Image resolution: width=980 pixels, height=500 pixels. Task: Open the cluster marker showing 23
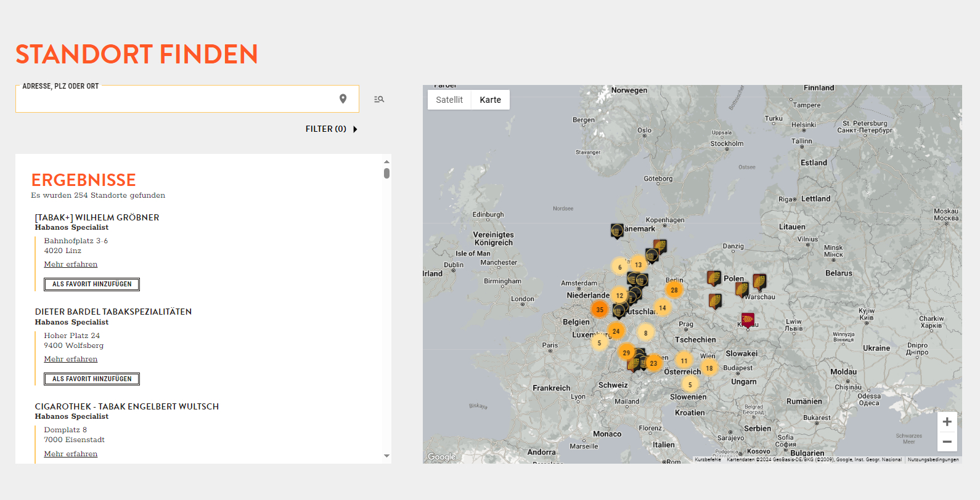pyautogui.click(x=653, y=363)
